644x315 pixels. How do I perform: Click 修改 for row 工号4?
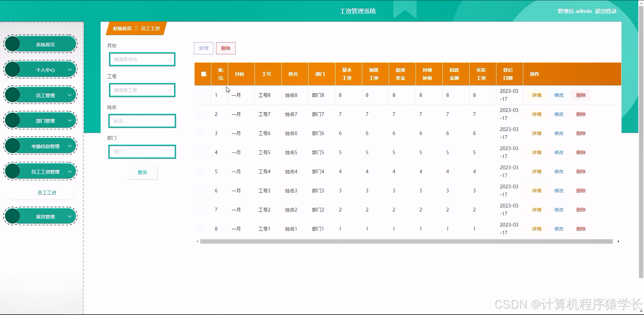pyautogui.click(x=559, y=172)
